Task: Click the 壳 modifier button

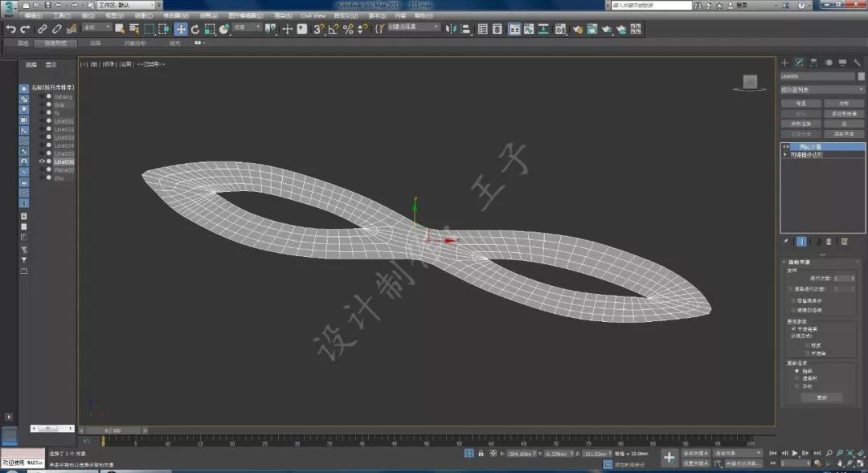Action: (x=844, y=124)
